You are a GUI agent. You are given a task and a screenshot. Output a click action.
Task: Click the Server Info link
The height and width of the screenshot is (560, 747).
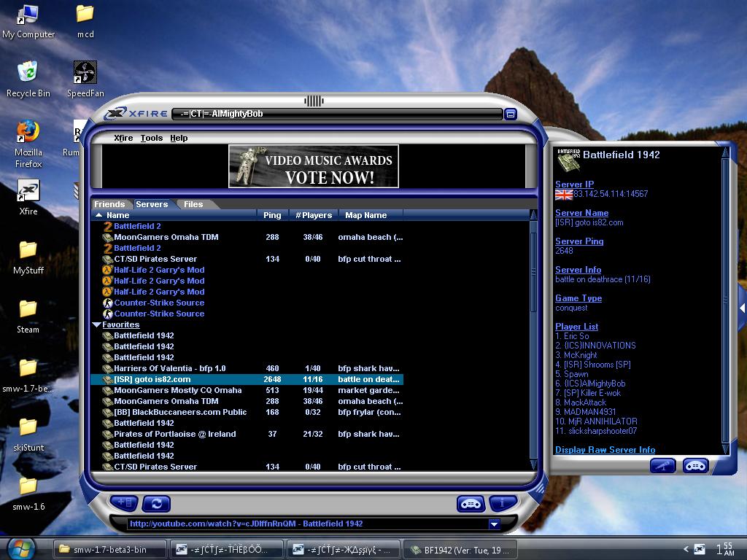point(578,270)
